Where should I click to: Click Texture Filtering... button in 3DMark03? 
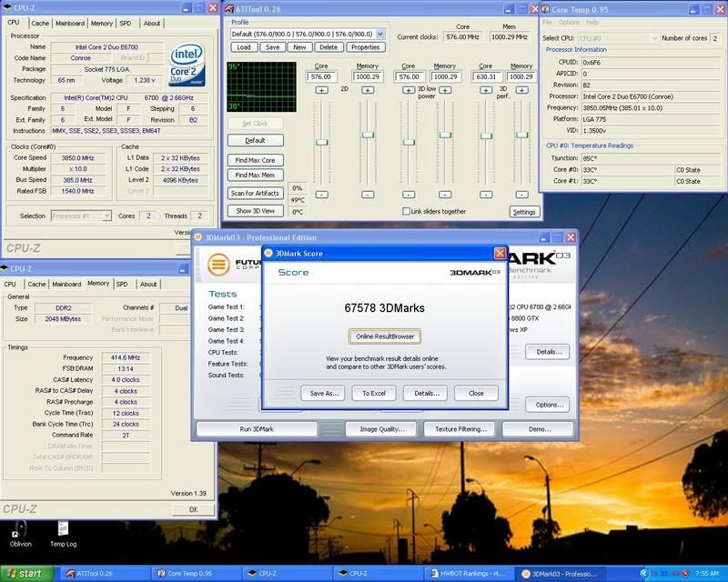pyautogui.click(x=460, y=429)
